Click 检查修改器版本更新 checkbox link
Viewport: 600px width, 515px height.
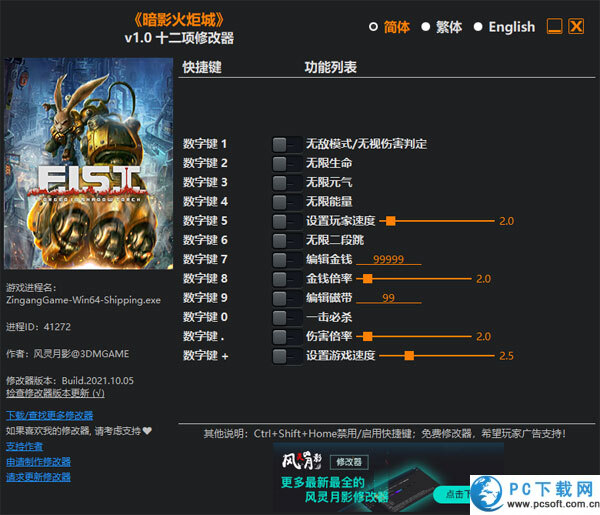[55, 393]
